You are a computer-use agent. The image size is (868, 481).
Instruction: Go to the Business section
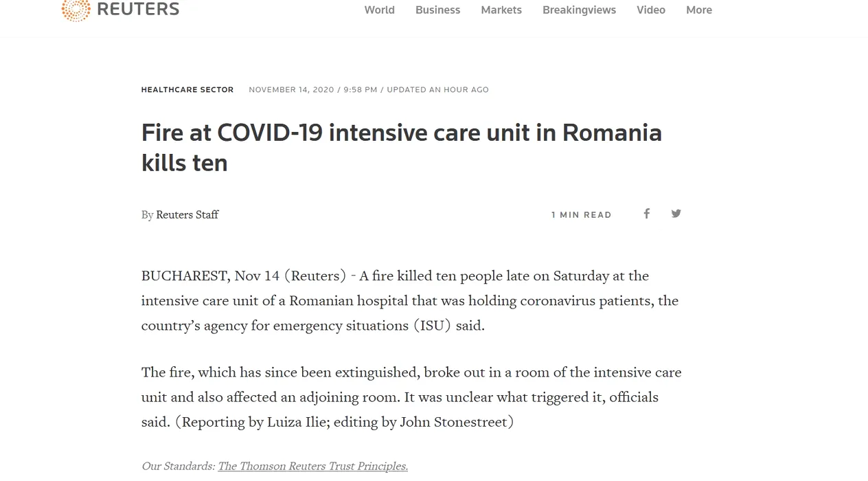(x=437, y=10)
